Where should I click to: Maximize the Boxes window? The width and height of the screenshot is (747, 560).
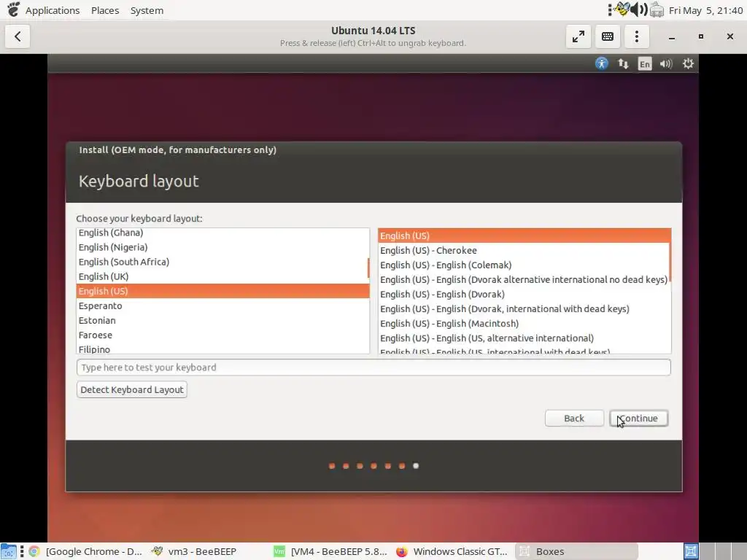[701, 36]
